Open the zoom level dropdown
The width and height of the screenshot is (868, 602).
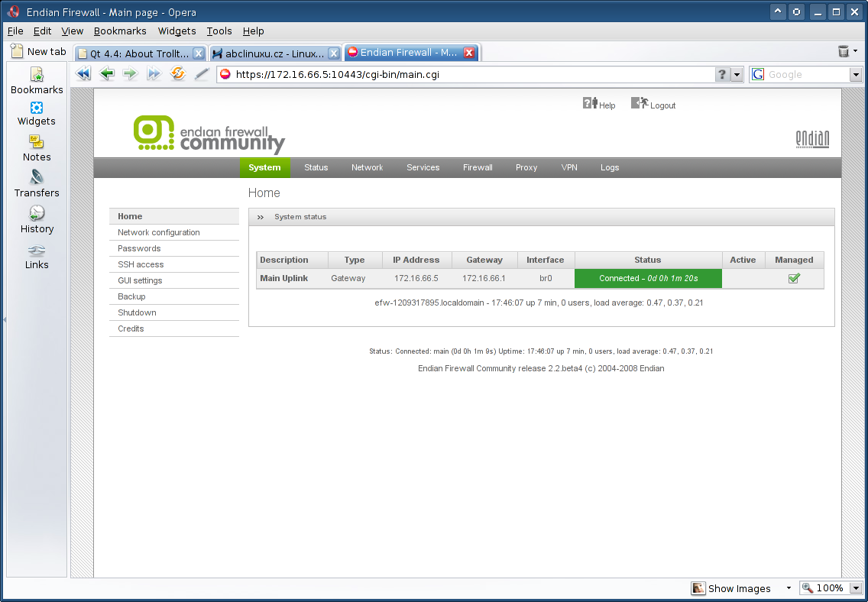click(856, 588)
